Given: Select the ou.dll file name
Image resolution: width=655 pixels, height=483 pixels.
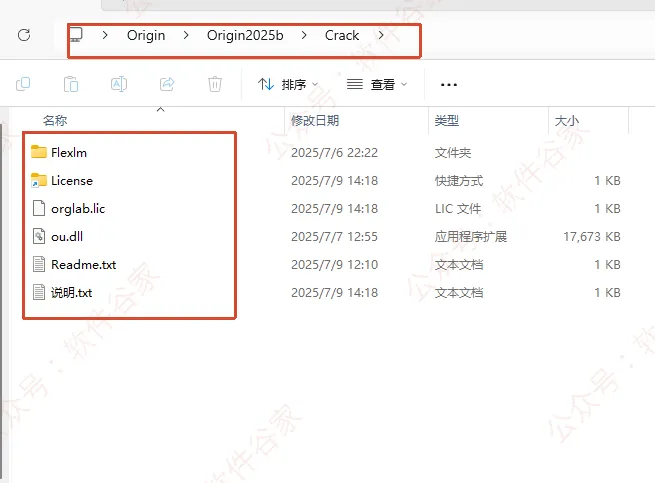Looking at the screenshot, I should pyautogui.click(x=67, y=236).
